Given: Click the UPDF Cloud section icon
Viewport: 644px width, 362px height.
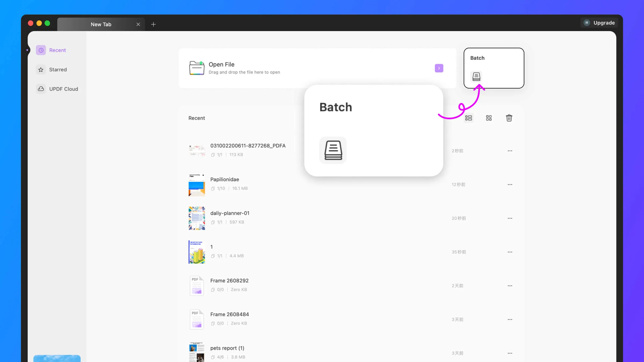Looking at the screenshot, I should pyautogui.click(x=41, y=89).
